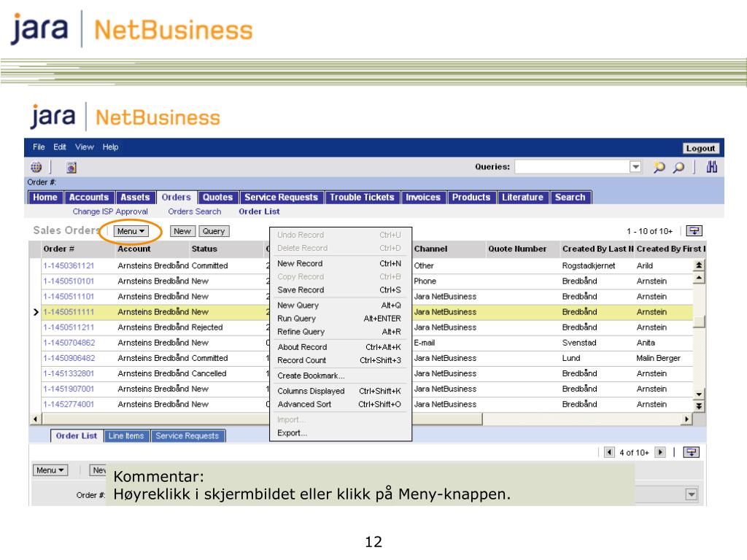The image size is (747, 560).
Task: Switch to the Invoices tab
Action: point(423,197)
